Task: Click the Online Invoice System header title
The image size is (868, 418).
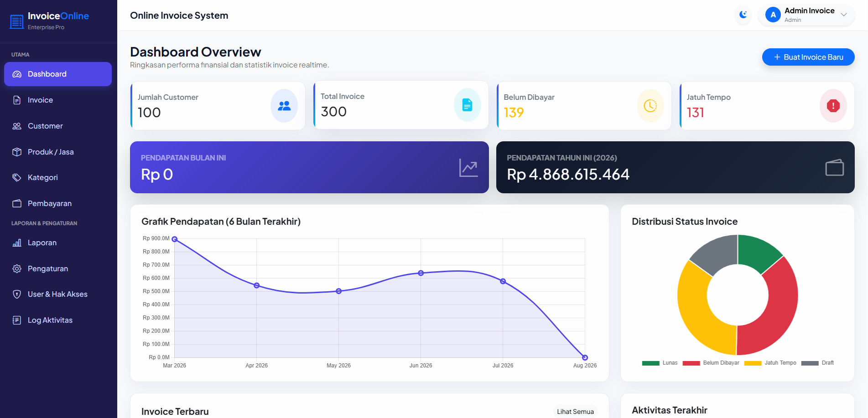Action: click(179, 15)
